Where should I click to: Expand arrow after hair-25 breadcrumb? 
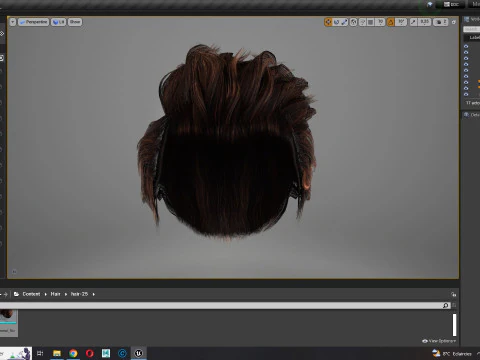[94, 294]
